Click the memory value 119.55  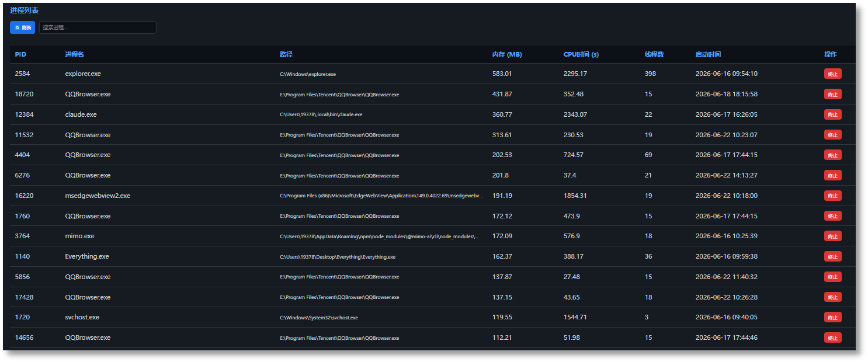click(502, 317)
